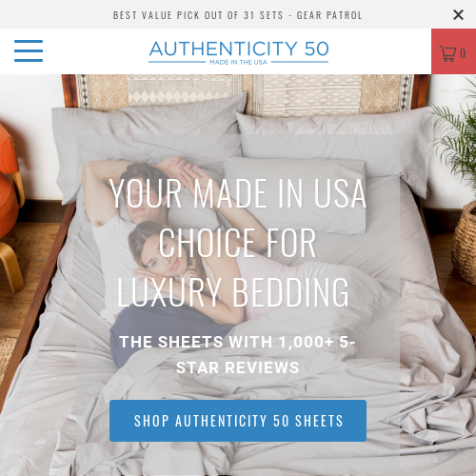476x476 pixels.
Task: Open the hamburger navigation menu
Action: [x=29, y=50]
